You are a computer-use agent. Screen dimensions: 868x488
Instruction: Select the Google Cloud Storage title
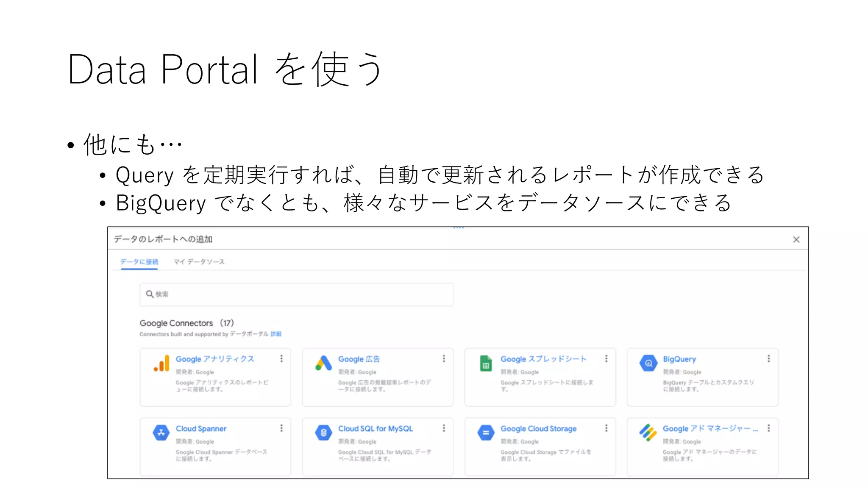[x=538, y=429]
